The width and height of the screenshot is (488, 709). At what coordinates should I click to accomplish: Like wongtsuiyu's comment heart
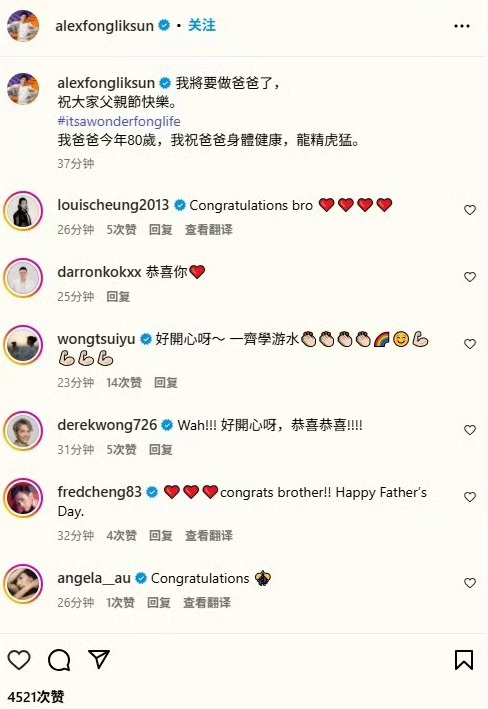pos(470,344)
